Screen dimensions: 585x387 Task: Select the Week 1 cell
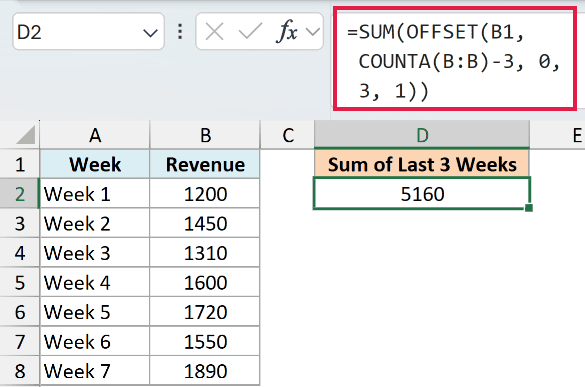(95, 193)
